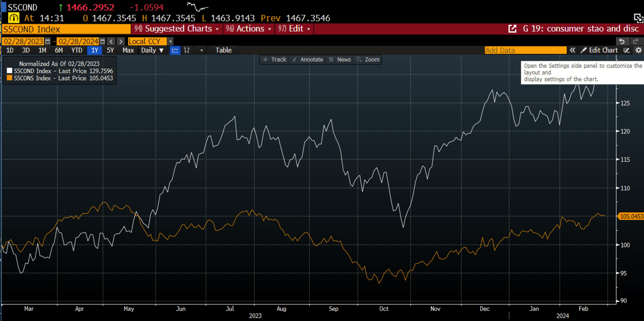Click the intraday sparkline mini chart
The width and height of the screenshot is (644, 321).
pos(198,7)
